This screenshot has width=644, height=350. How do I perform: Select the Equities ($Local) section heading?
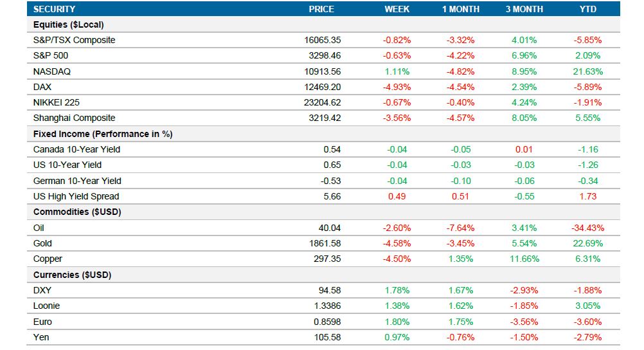click(69, 24)
